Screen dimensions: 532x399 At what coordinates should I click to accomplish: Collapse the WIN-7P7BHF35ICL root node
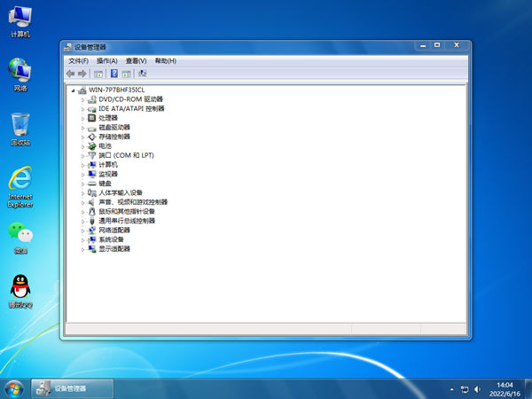tap(73, 90)
